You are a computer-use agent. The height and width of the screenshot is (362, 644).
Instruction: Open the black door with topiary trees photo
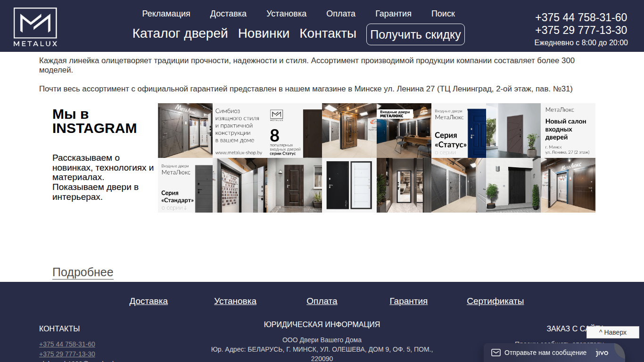(x=513, y=185)
